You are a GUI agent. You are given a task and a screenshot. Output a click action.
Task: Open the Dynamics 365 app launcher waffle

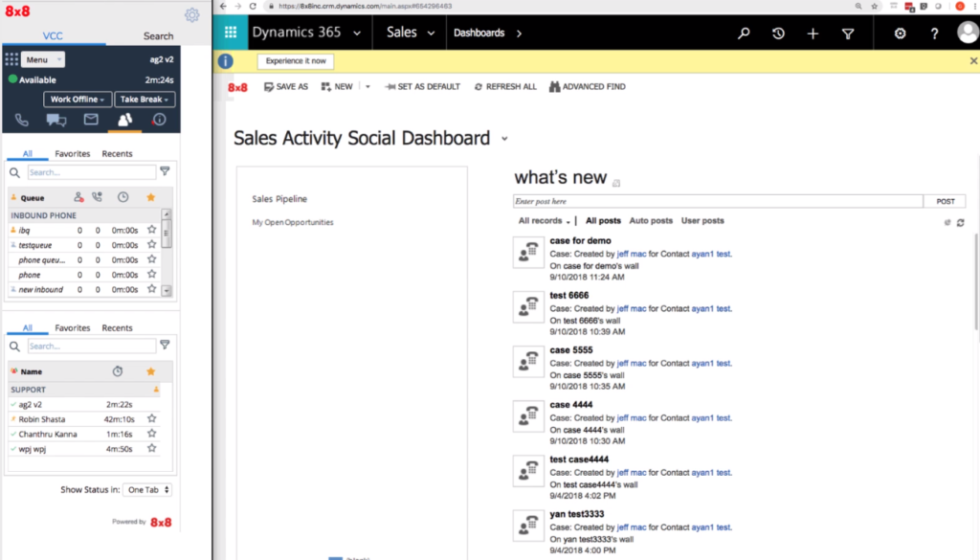pos(231,33)
